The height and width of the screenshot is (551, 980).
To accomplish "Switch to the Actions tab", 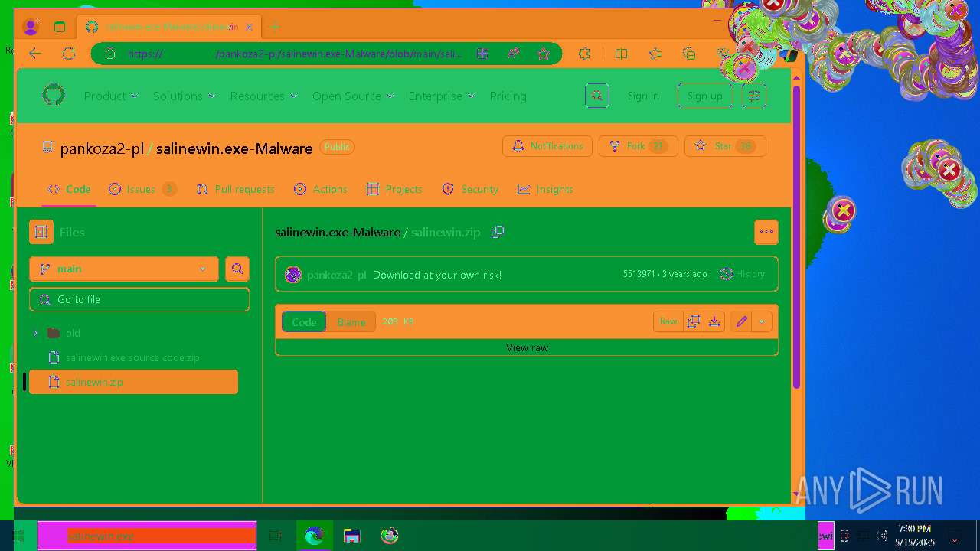I will (320, 189).
